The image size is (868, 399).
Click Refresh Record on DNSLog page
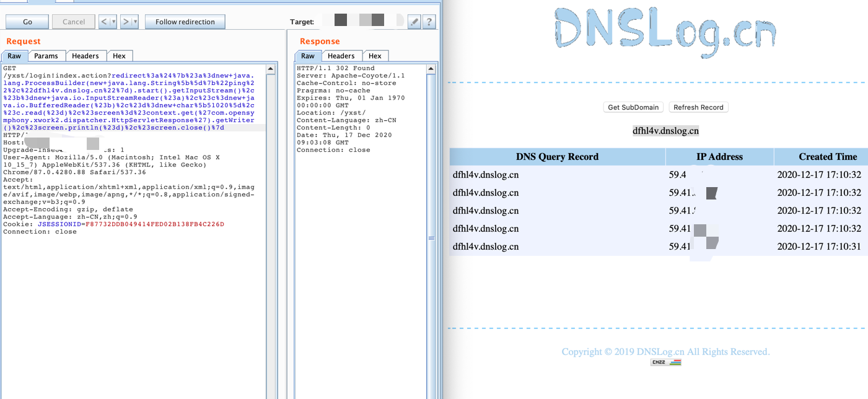[698, 107]
